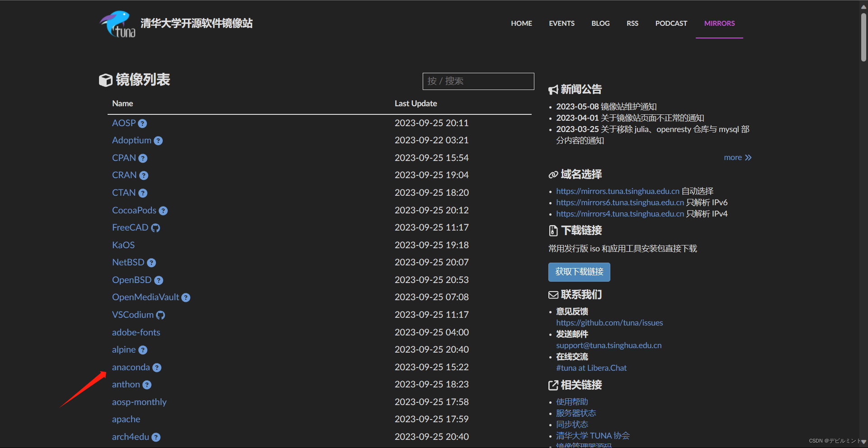Open the OpenMediaVault mirror link

coord(146,297)
